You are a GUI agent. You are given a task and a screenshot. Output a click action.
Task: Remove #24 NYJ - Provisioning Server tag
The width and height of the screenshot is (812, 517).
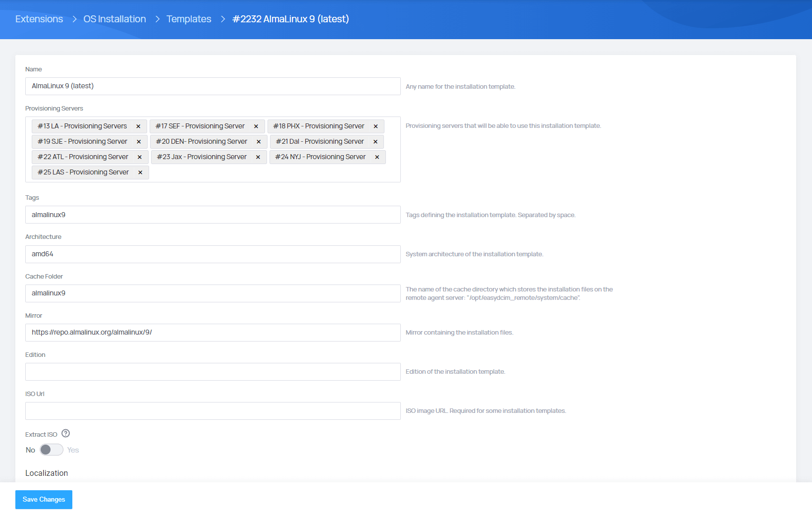pos(377,157)
